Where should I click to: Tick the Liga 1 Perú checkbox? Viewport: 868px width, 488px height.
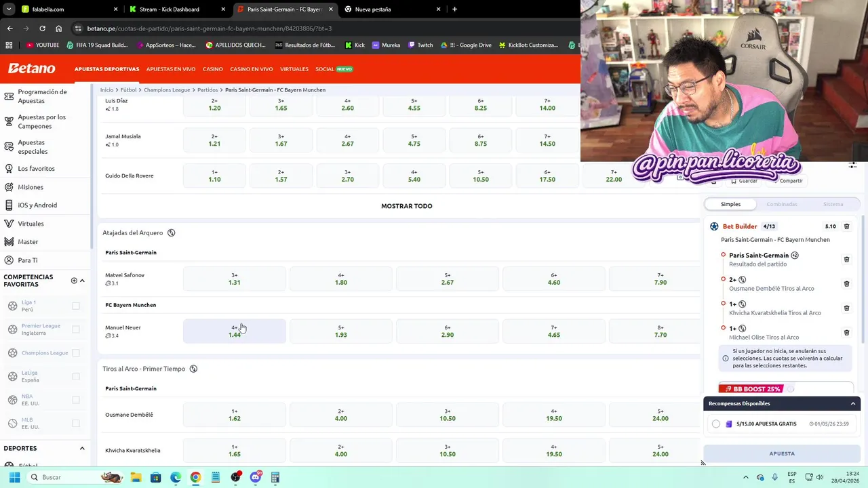(x=76, y=306)
